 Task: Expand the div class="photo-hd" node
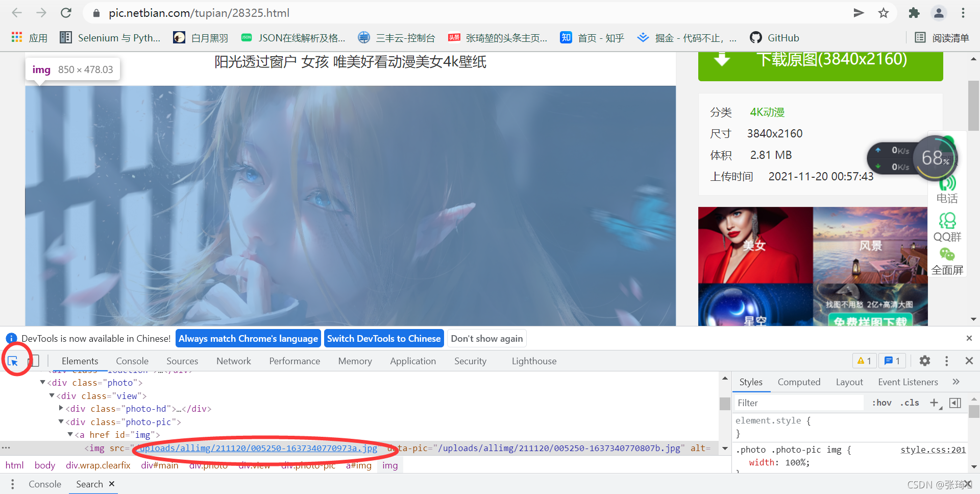coord(61,408)
